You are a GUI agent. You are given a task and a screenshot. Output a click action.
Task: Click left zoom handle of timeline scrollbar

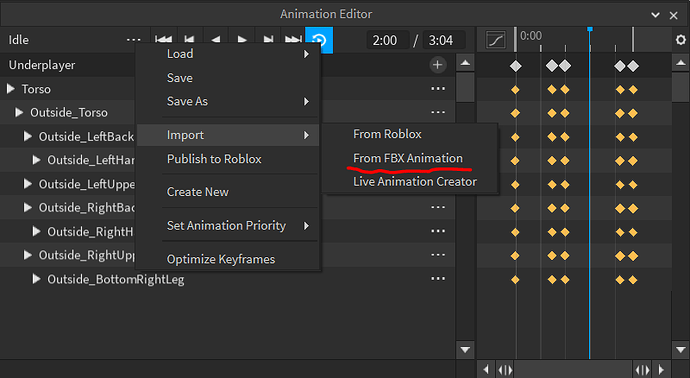click(505, 370)
